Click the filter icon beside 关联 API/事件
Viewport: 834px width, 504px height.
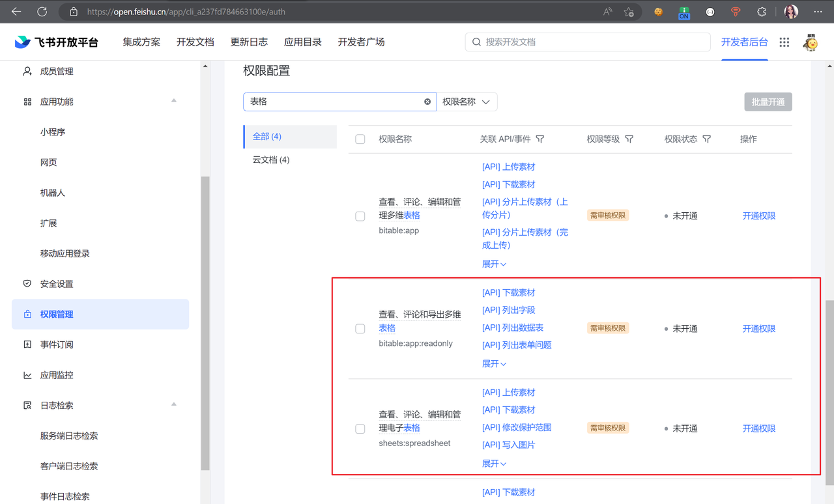(540, 139)
